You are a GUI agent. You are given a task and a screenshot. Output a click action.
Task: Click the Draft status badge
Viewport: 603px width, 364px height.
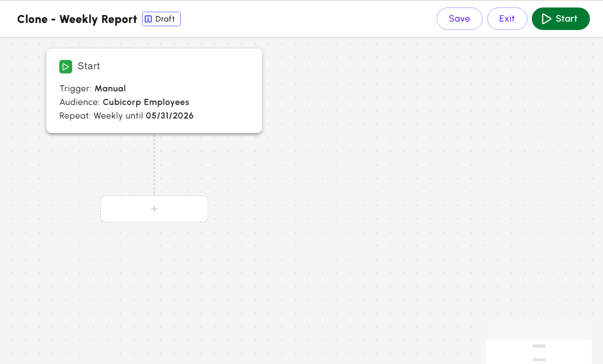coord(161,19)
